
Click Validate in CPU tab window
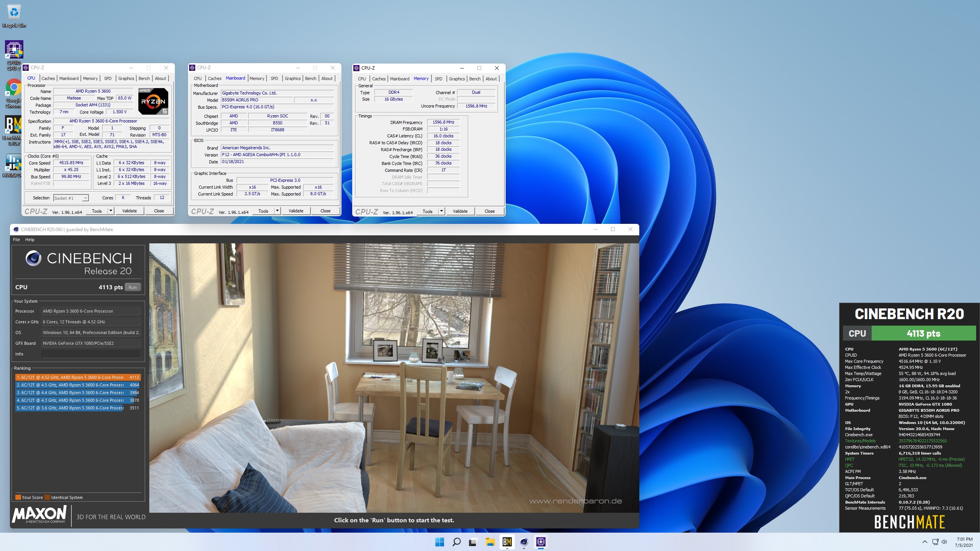pos(129,211)
